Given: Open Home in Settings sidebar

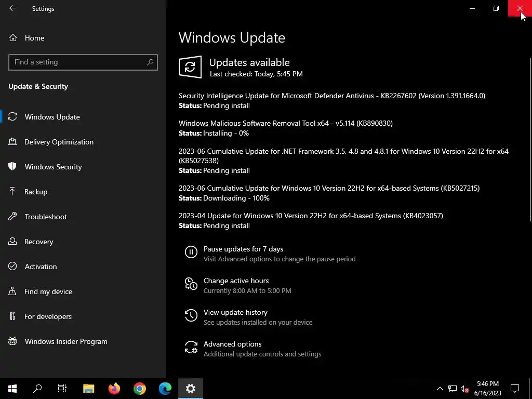Looking at the screenshot, I should [34, 38].
